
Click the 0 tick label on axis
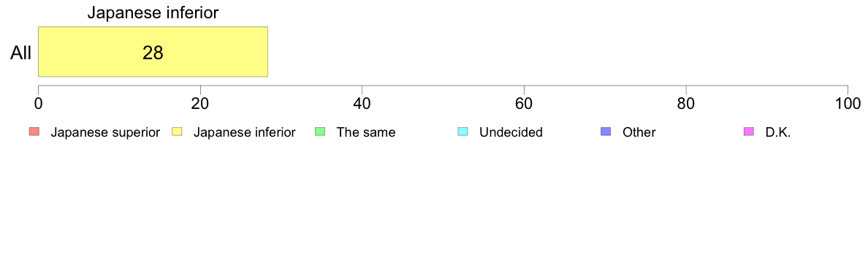pyautogui.click(x=38, y=103)
